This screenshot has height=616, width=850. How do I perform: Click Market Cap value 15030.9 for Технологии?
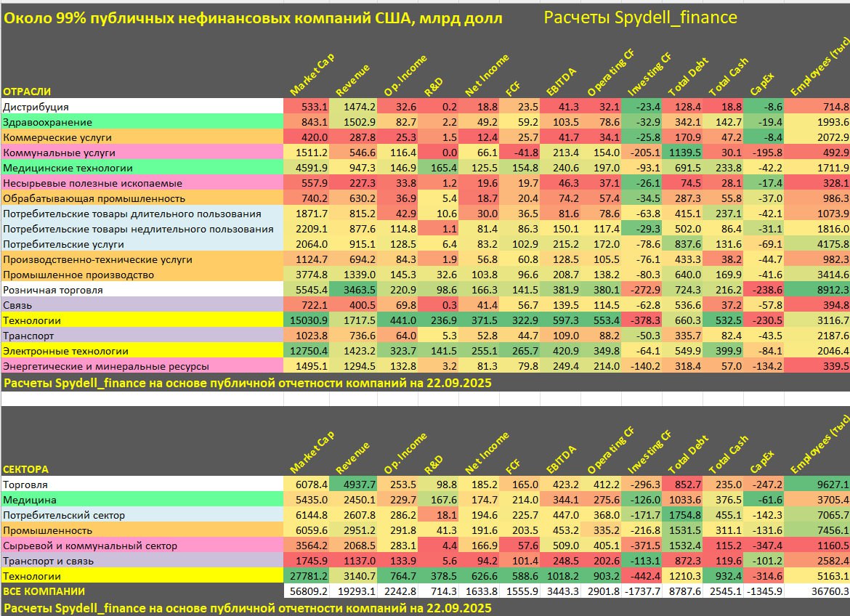(307, 320)
